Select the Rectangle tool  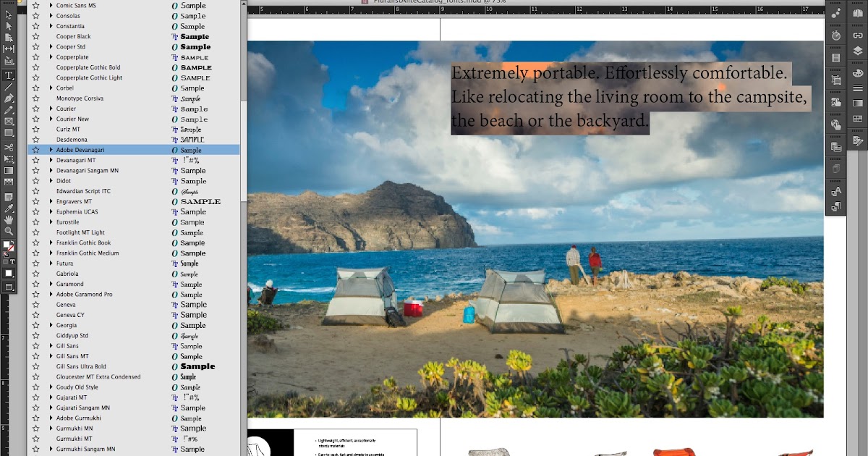(x=9, y=132)
